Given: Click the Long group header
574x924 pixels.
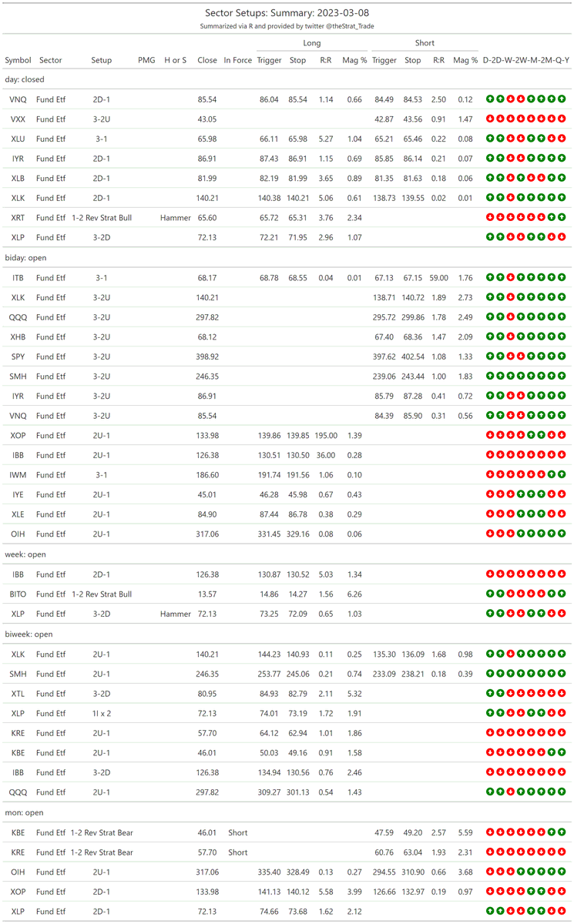Looking at the screenshot, I should (x=312, y=43).
